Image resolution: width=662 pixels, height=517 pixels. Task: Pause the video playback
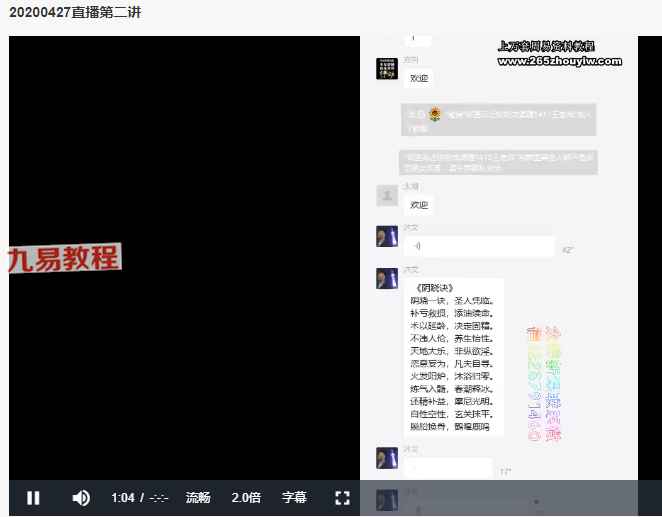pos(33,498)
